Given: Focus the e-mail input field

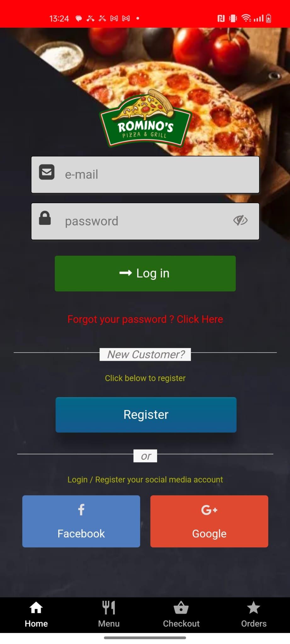Looking at the screenshot, I should [x=145, y=175].
